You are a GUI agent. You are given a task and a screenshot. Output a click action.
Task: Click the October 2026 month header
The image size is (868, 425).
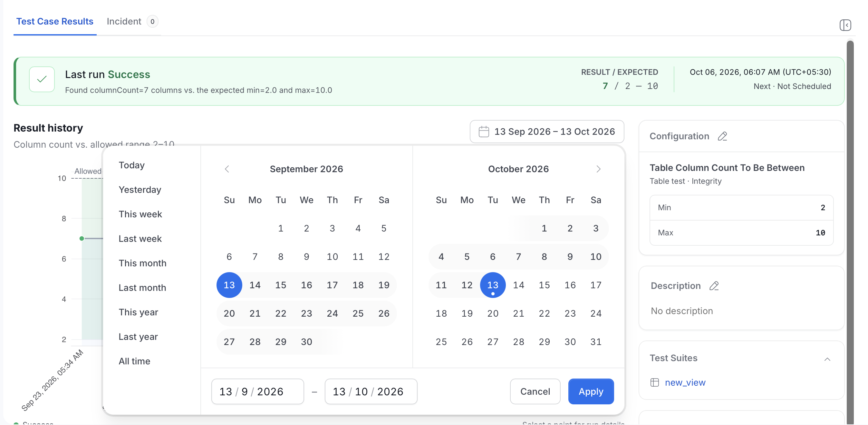[x=518, y=169]
